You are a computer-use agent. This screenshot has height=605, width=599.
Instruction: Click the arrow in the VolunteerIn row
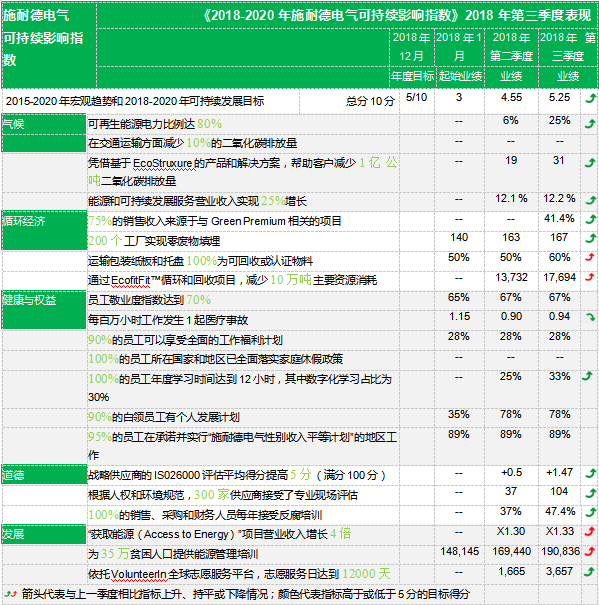coord(589,572)
